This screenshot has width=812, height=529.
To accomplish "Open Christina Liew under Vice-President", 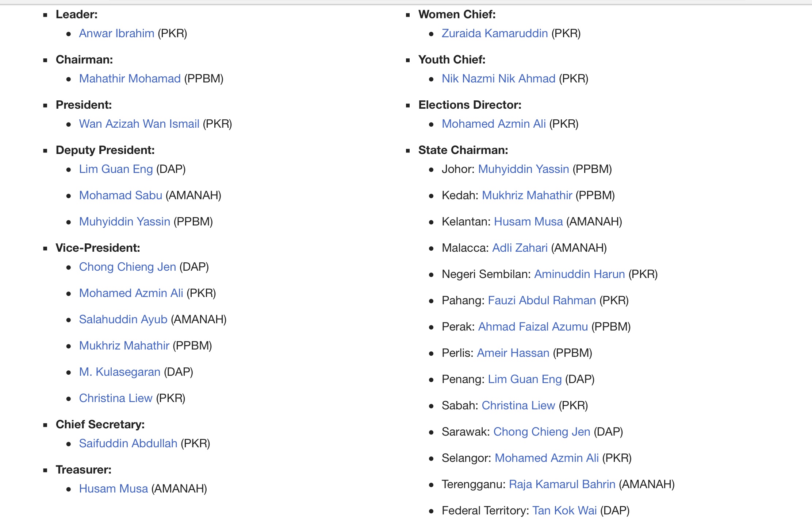I will 115,398.
